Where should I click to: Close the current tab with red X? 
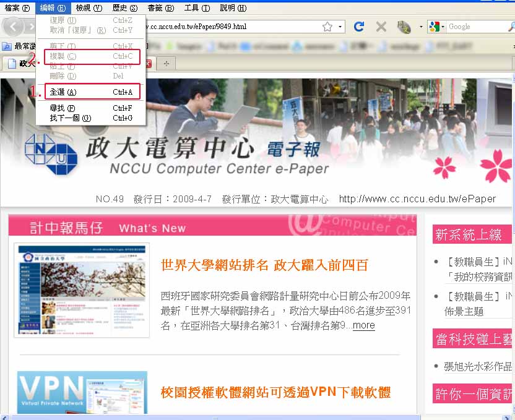[149, 64]
